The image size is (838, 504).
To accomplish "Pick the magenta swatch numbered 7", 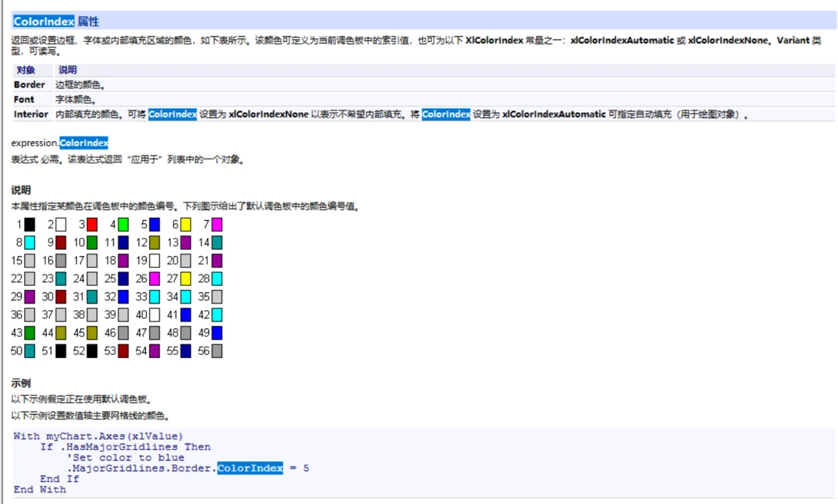I will pos(217,224).
